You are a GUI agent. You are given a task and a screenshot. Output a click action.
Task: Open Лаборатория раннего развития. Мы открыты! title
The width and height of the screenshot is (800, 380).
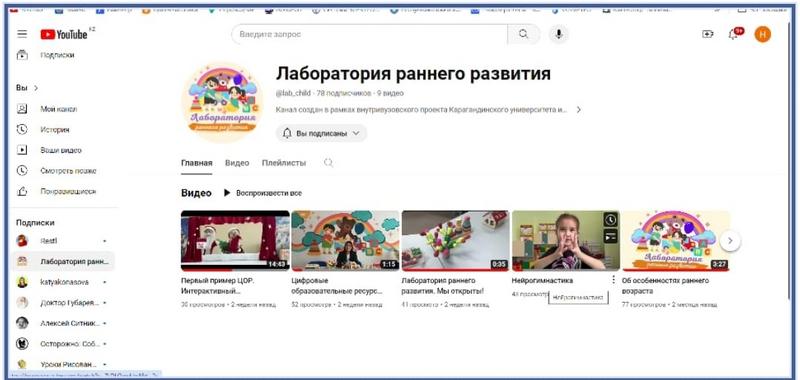click(x=442, y=286)
